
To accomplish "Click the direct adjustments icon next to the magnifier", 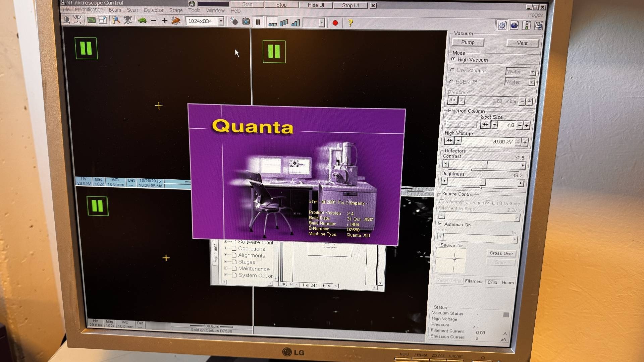I will pyautogui.click(x=128, y=20).
